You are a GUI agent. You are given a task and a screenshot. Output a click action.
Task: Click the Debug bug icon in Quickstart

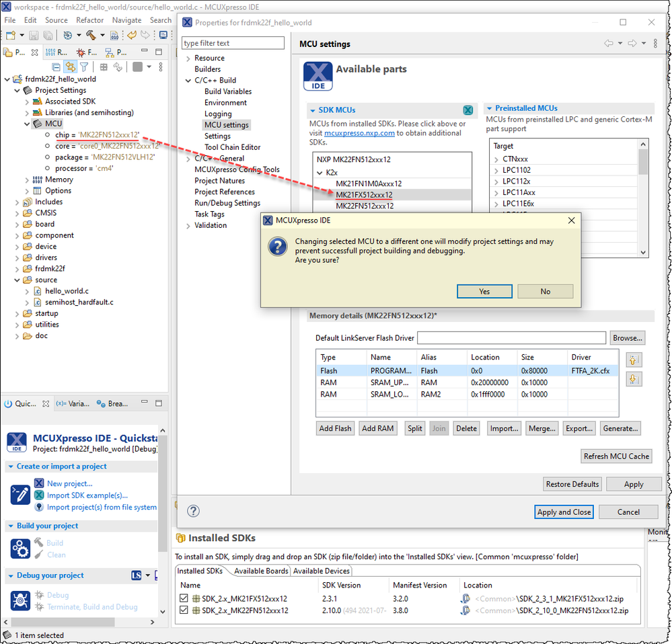click(x=20, y=600)
